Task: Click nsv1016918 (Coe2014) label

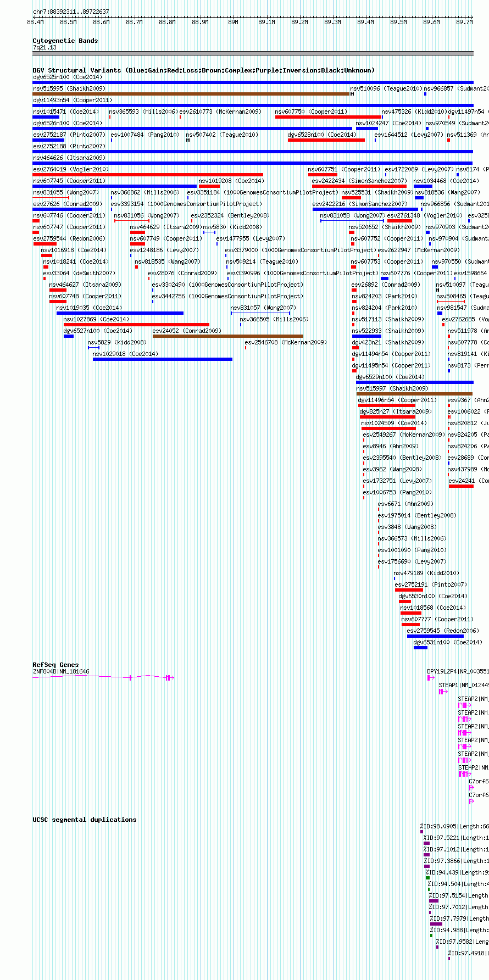Action: click(x=74, y=250)
